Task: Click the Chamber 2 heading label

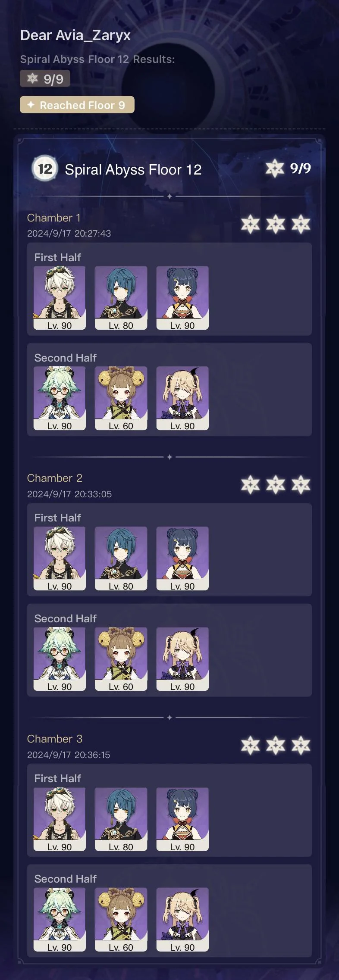Action: 55,478
